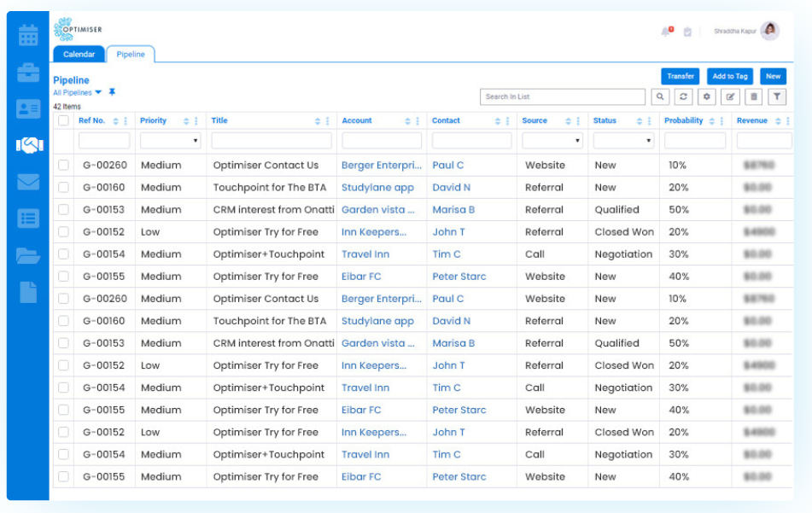812x513 pixels.
Task: Select the briefcase icon in the sidebar
Action: coord(28,73)
